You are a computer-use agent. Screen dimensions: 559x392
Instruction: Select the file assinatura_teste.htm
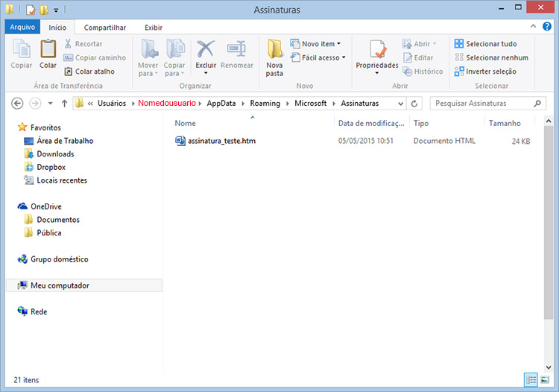215,141
